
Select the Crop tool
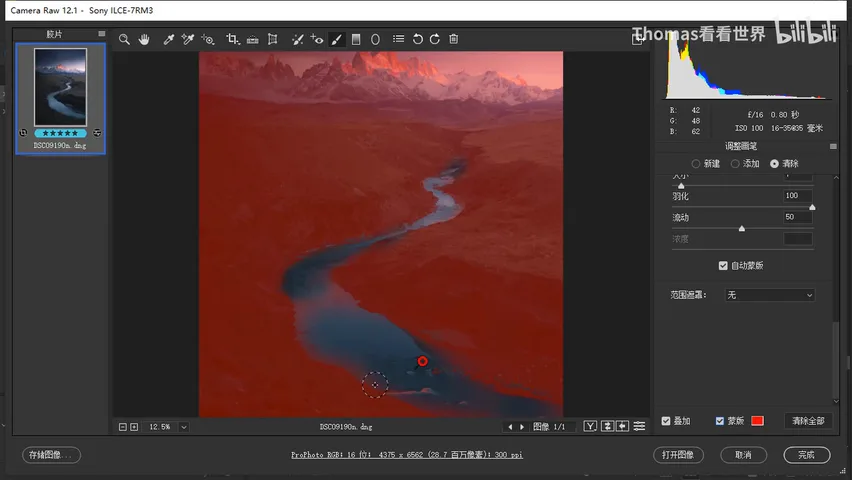[233, 39]
